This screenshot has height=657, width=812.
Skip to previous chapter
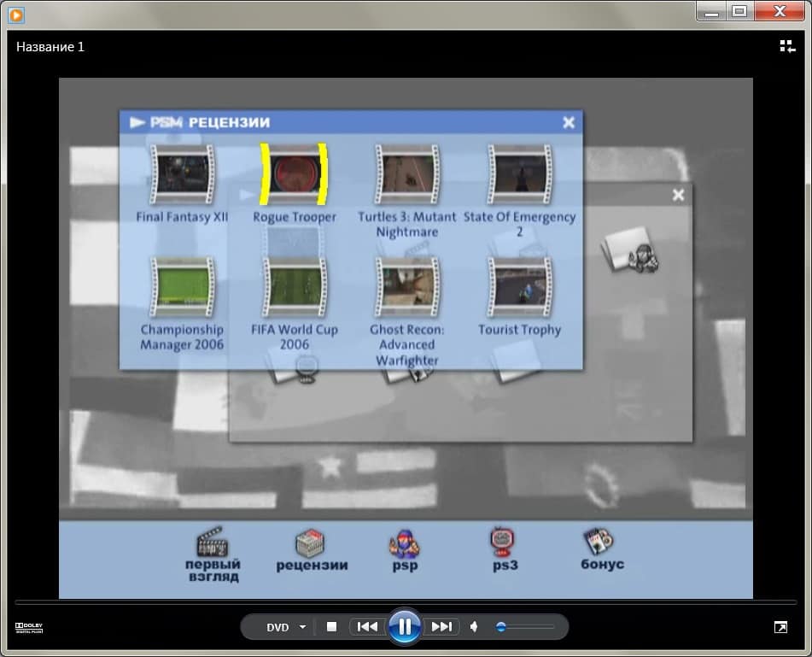point(368,627)
